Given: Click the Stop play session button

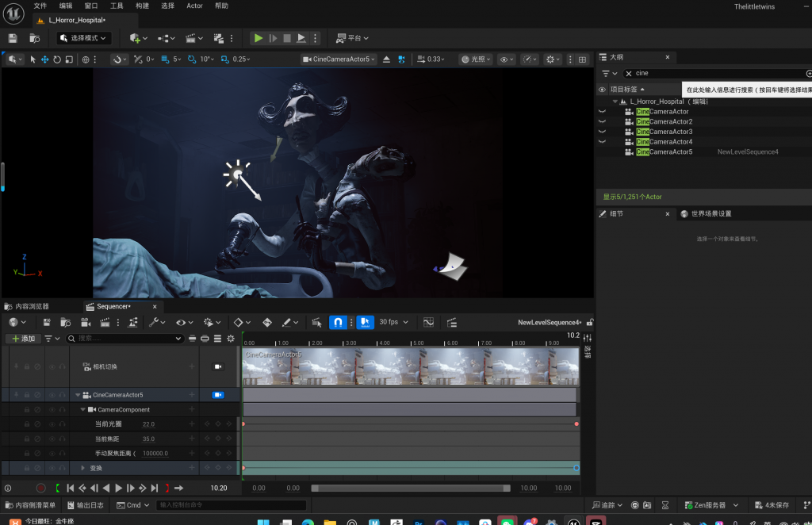Looking at the screenshot, I should coord(287,38).
